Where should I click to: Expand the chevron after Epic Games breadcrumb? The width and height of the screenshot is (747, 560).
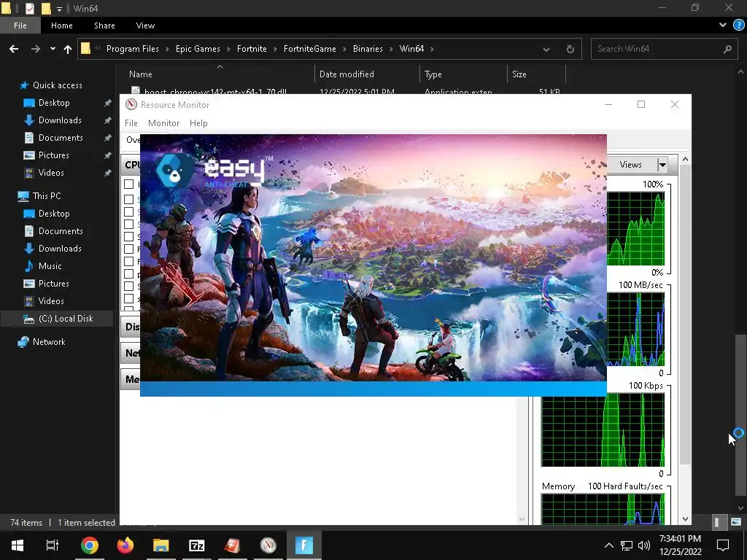click(228, 49)
